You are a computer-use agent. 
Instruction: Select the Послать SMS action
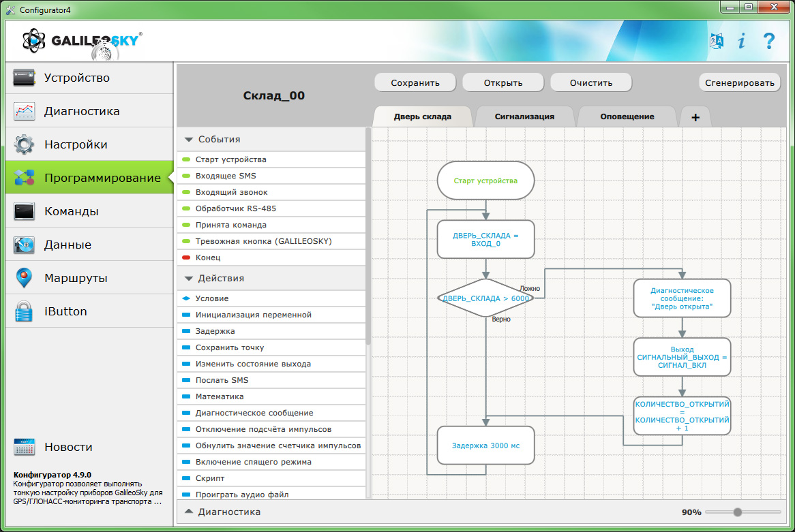[271, 380]
